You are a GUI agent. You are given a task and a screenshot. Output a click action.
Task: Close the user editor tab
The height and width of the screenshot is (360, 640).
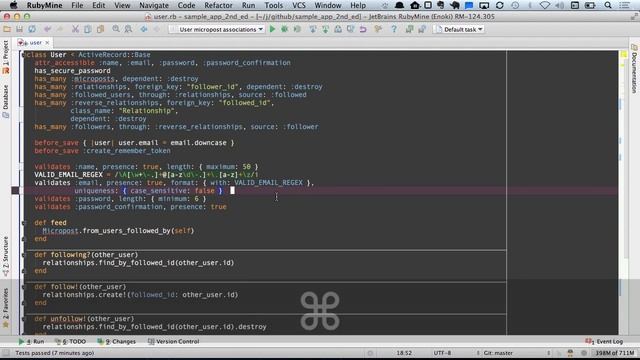click(x=47, y=42)
